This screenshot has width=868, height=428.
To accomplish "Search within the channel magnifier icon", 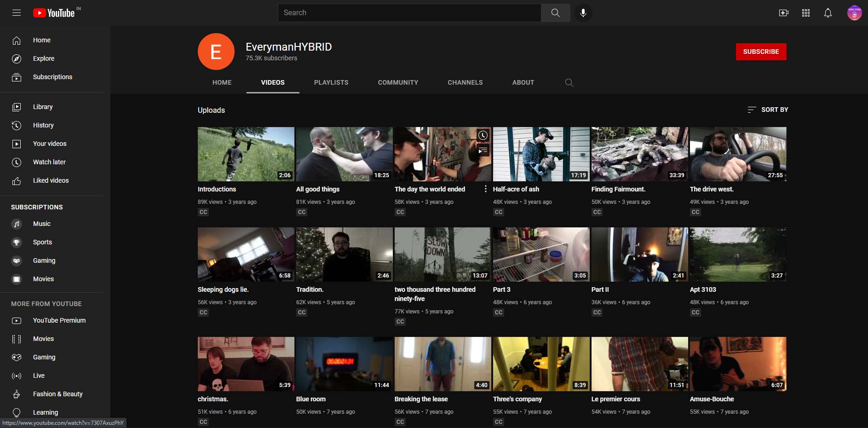I will [569, 83].
